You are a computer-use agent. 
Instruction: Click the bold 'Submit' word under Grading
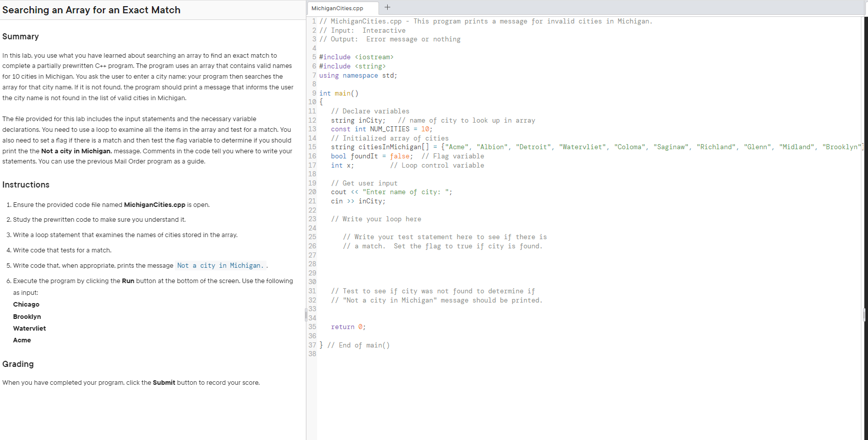[x=164, y=383]
